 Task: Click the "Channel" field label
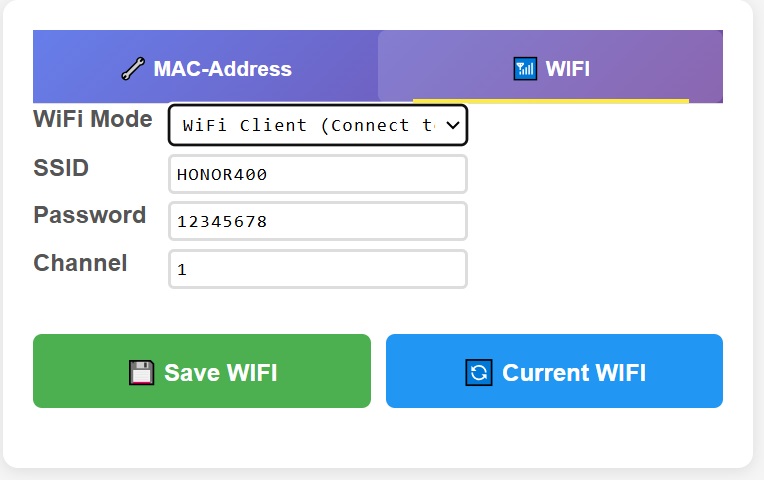tap(80, 263)
